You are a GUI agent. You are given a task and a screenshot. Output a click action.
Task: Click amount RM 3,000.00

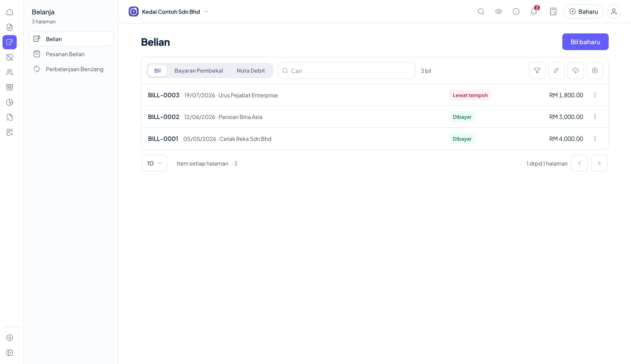point(566,117)
